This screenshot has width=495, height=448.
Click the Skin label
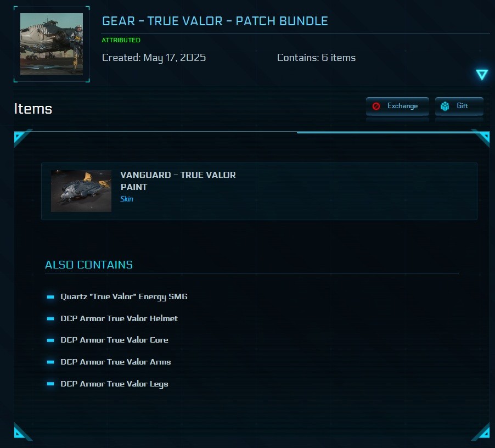127,199
